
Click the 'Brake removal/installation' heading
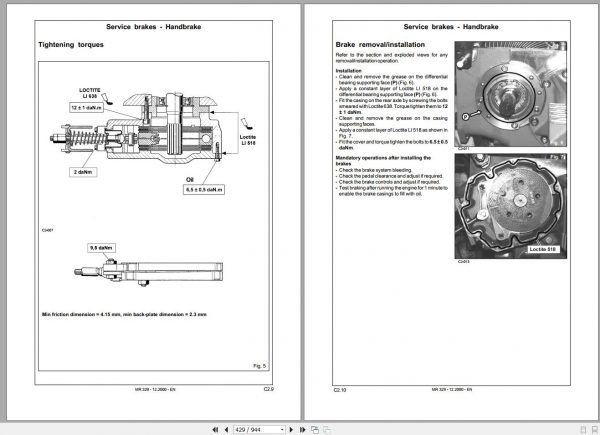(380, 45)
